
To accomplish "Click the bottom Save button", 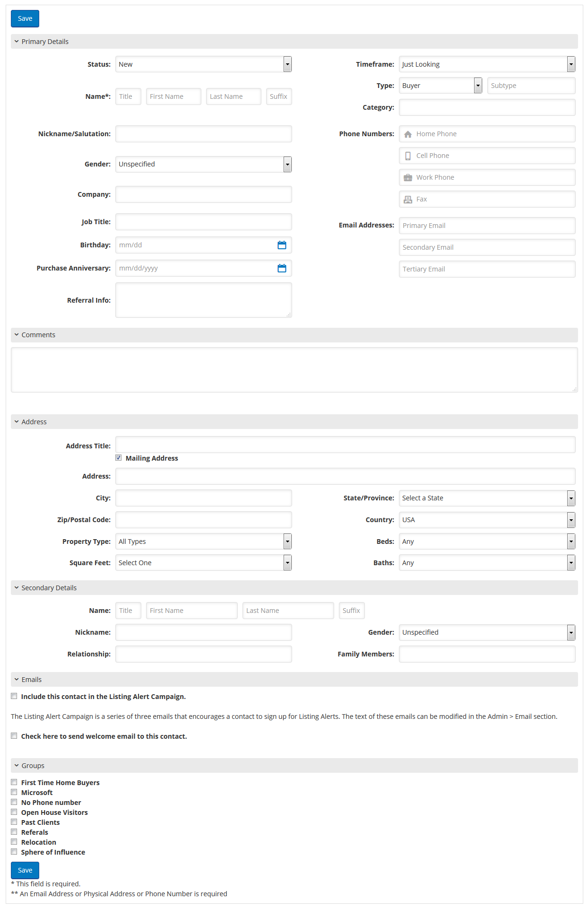I will pos(25,870).
